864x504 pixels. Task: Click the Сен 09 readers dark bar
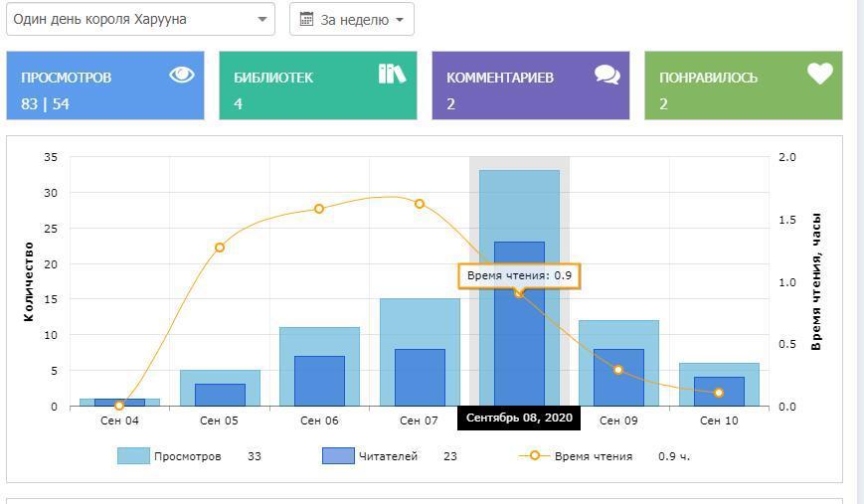tap(618, 378)
